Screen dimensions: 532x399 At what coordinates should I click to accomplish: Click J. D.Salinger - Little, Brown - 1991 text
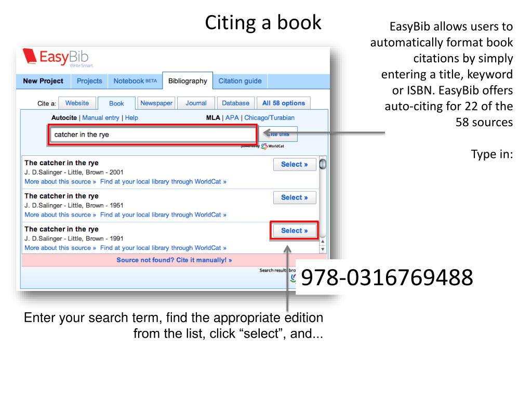74,239
